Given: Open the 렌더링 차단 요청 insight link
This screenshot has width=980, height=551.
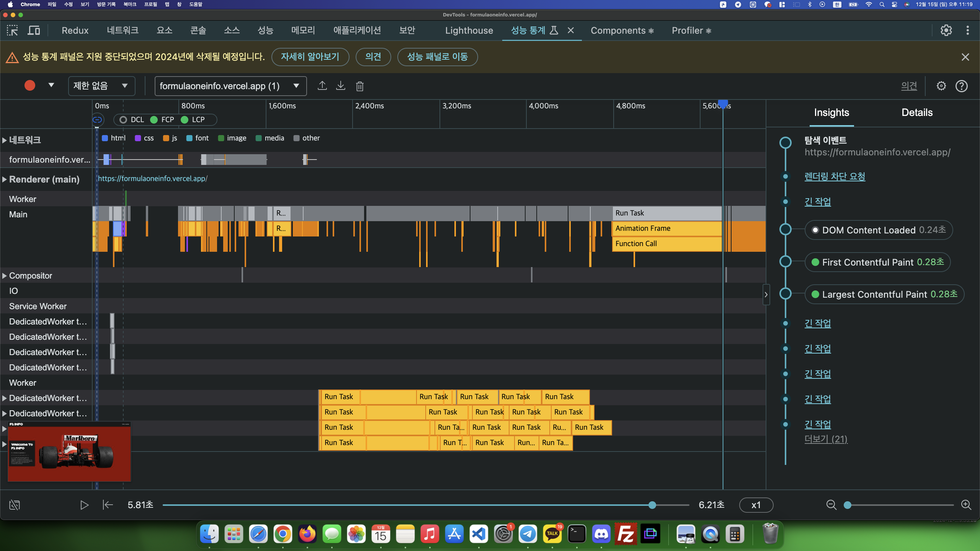Looking at the screenshot, I should pyautogui.click(x=835, y=176).
